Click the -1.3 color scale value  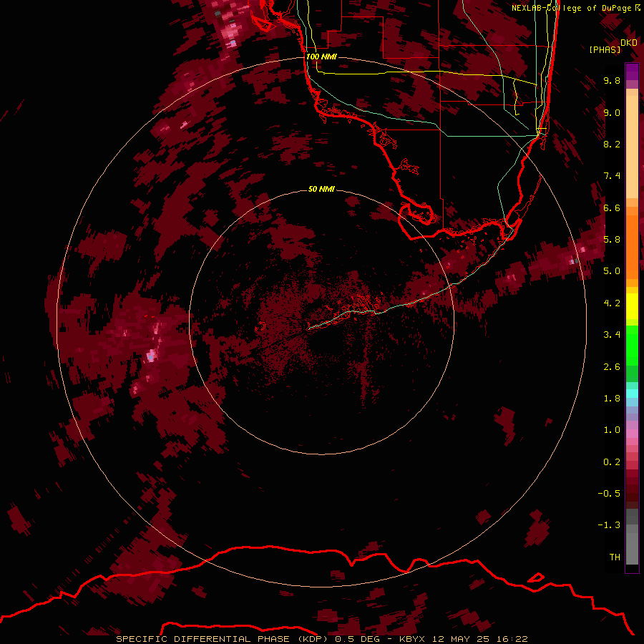tap(609, 525)
